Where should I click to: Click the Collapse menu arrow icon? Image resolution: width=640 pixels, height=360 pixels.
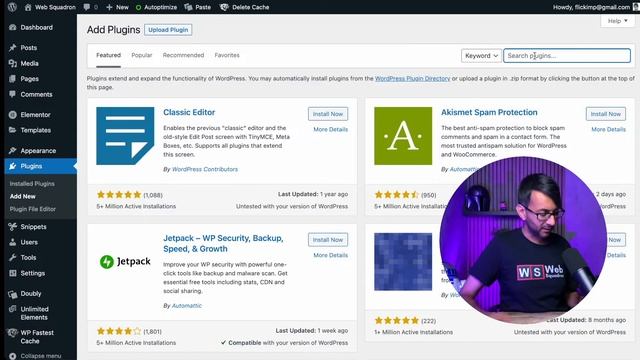coord(13,356)
